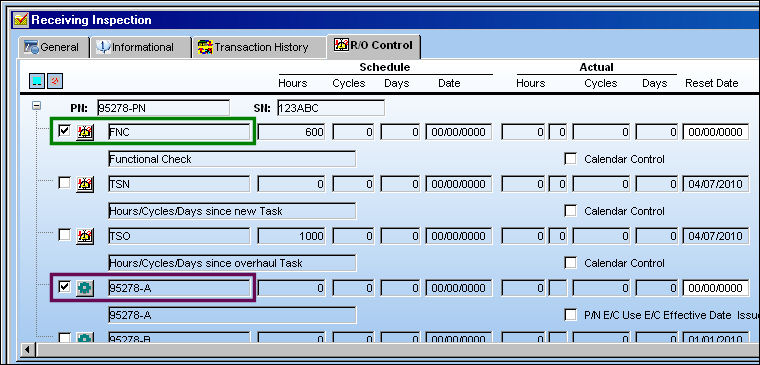Viewport: 760px width, 365px height.
Task: Click the Schedule column group header
Action: coord(384,67)
